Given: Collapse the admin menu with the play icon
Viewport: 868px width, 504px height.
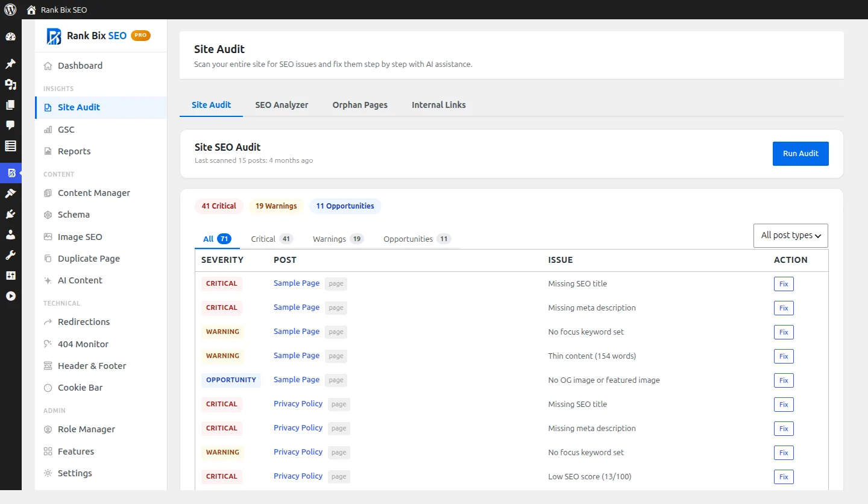Looking at the screenshot, I should click(10, 296).
